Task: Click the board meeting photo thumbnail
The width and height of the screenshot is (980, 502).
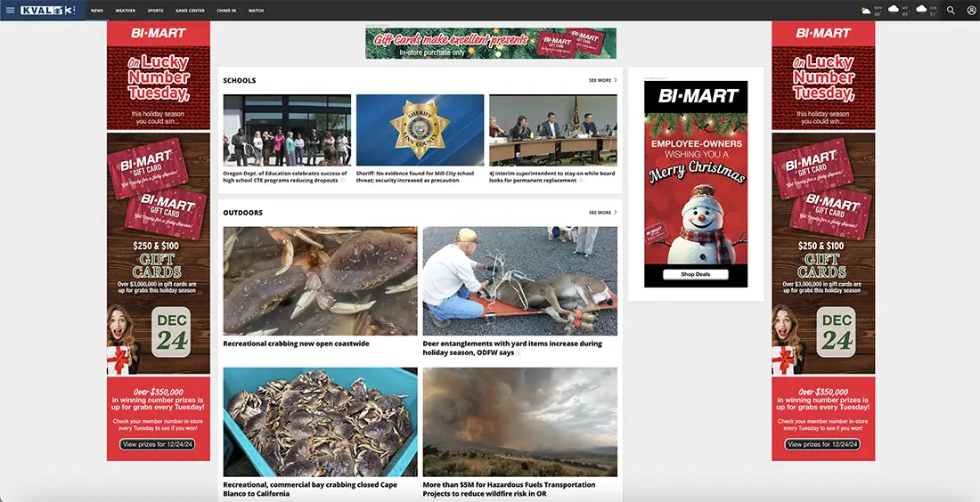Action: pyautogui.click(x=553, y=130)
